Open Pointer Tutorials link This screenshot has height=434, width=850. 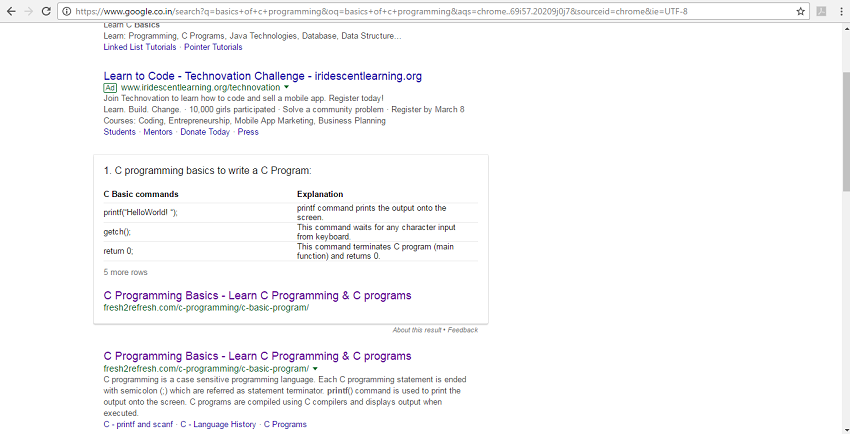(x=213, y=47)
